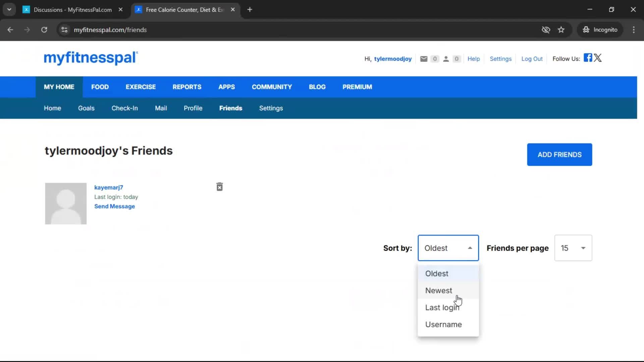This screenshot has width=644, height=362.
Task: Open the tylermoodjoy username link
Action: pyautogui.click(x=393, y=59)
